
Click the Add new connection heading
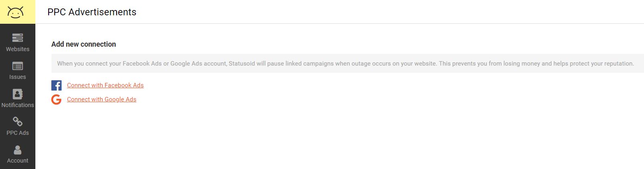(x=84, y=44)
